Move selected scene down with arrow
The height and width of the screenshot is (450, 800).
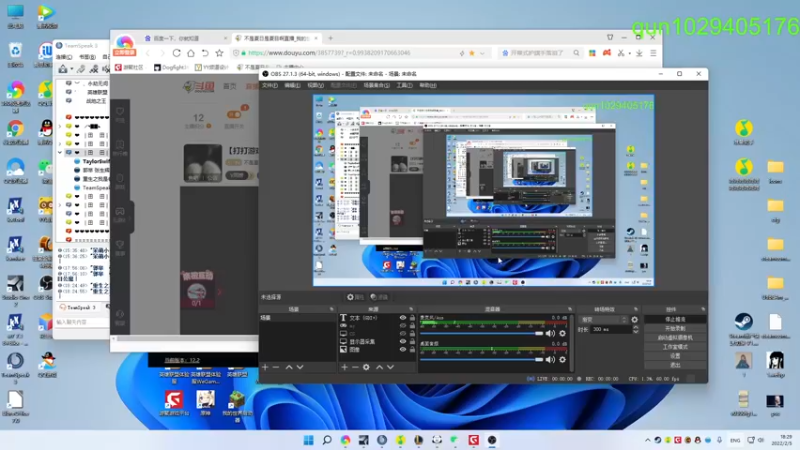coord(302,367)
